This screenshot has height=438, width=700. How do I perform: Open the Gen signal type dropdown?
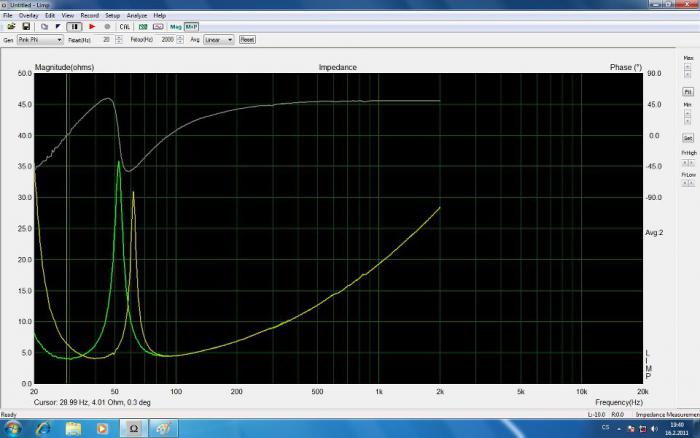(x=40, y=40)
